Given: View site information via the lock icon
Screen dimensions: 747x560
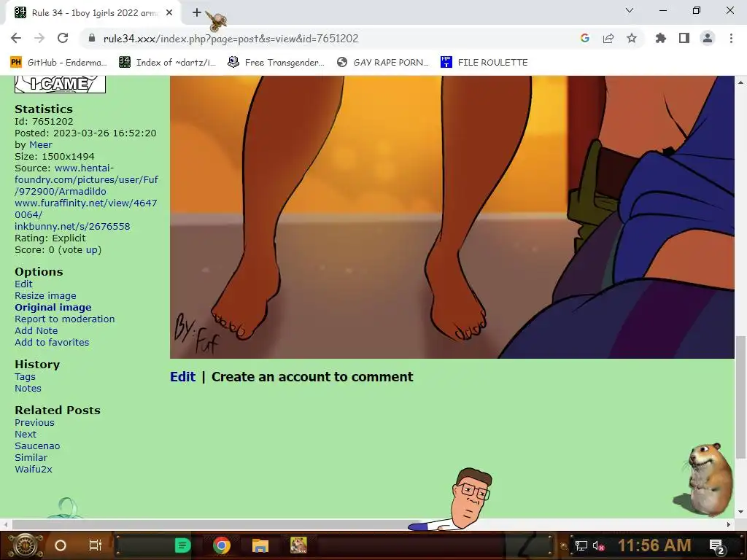Looking at the screenshot, I should pyautogui.click(x=92, y=38).
